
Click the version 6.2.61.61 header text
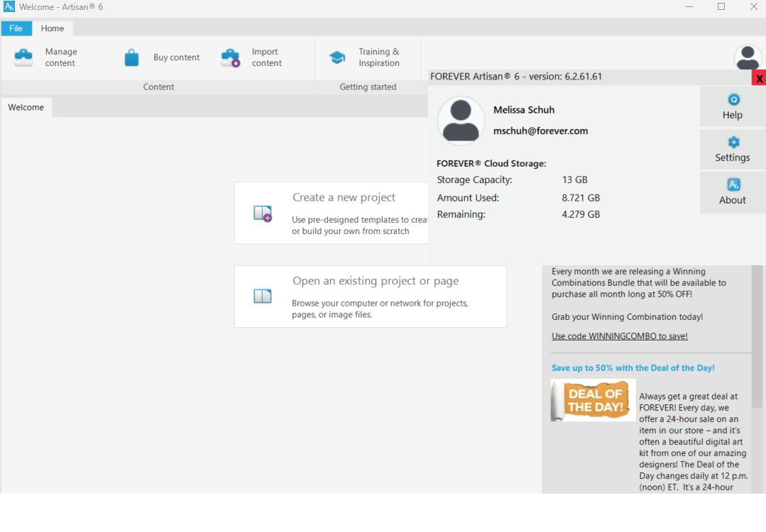516,77
